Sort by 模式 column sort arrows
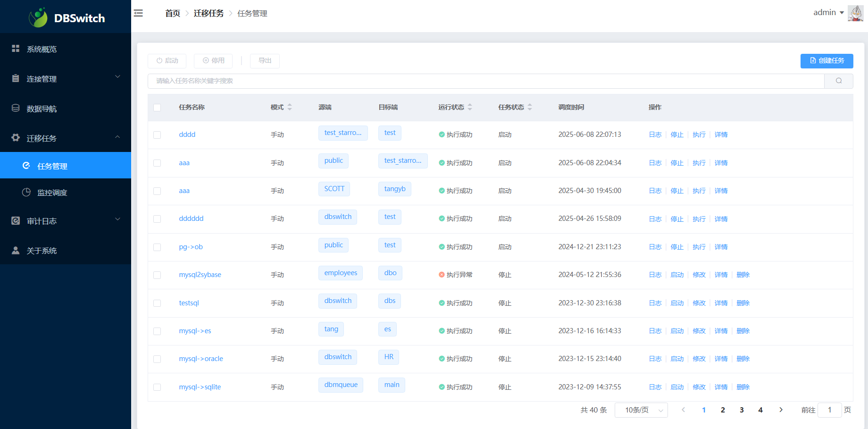Viewport: 868px width, 429px height. (290, 107)
